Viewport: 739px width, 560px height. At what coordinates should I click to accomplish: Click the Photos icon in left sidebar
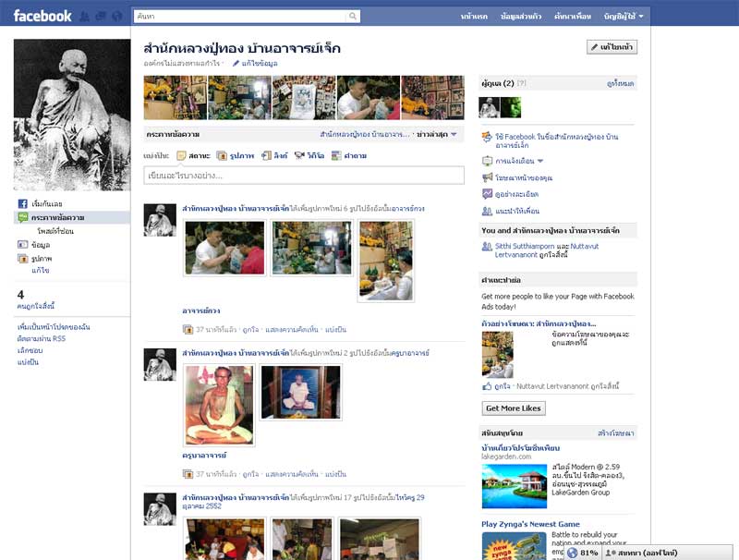(x=23, y=259)
